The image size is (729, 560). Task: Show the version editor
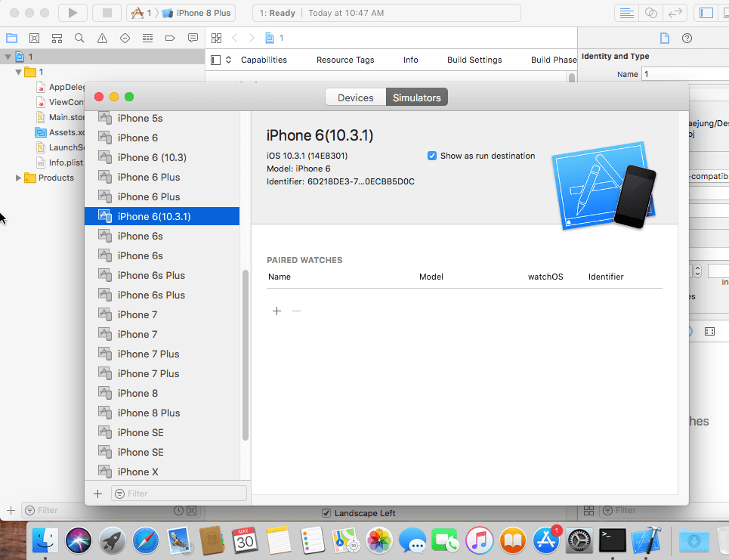[675, 13]
